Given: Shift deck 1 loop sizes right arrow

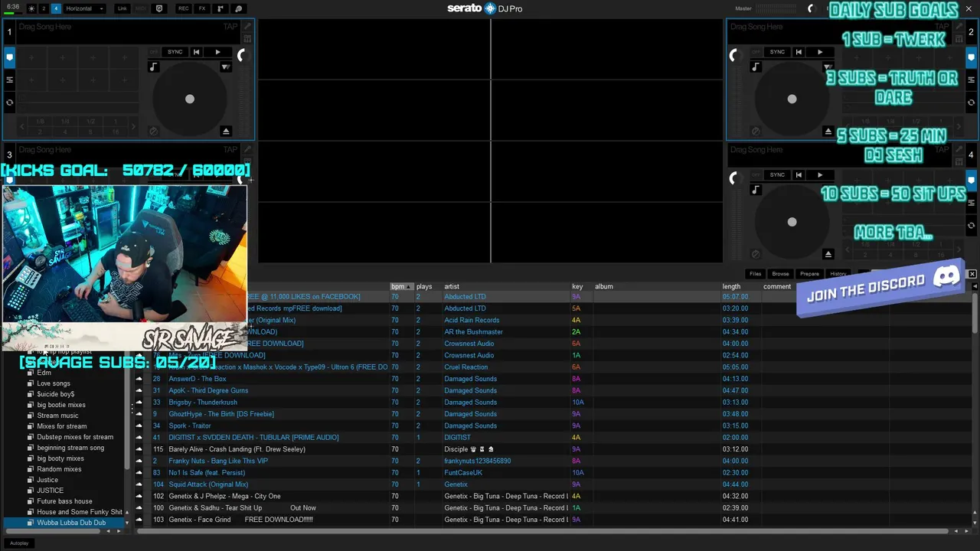Looking at the screenshot, I should pyautogui.click(x=133, y=127).
